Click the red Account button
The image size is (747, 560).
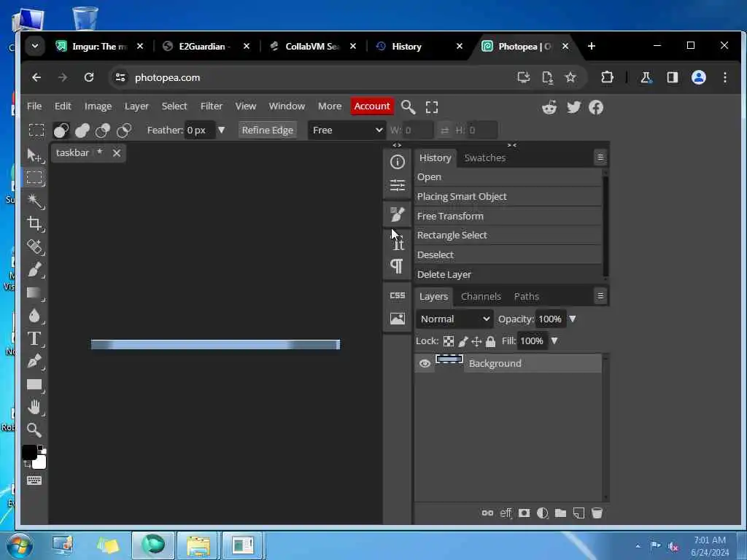(x=372, y=106)
